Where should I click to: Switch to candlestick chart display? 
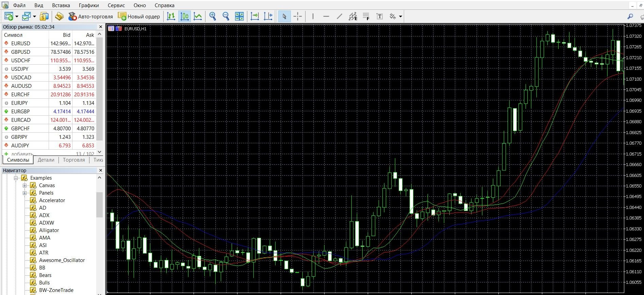(185, 16)
